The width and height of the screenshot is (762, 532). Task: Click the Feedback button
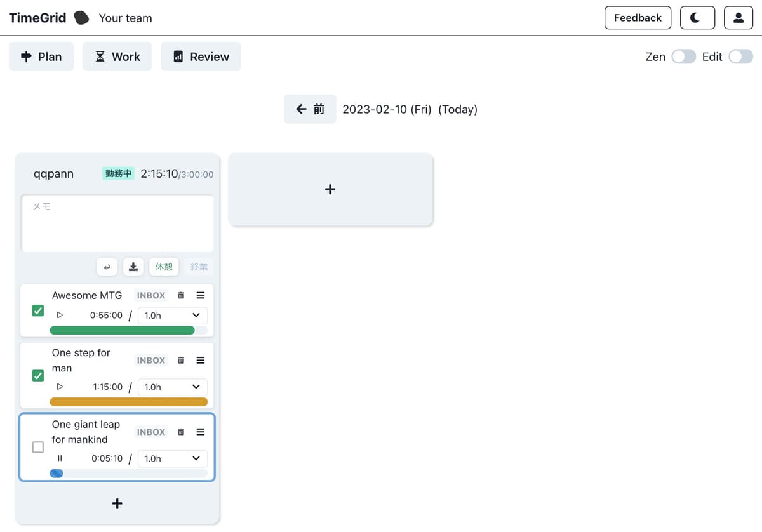(638, 18)
